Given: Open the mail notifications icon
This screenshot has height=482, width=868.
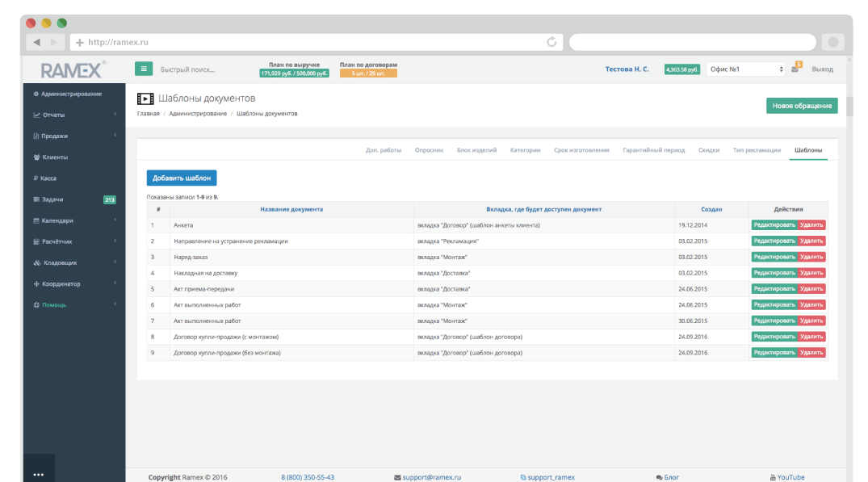Looking at the screenshot, I should point(795,68).
